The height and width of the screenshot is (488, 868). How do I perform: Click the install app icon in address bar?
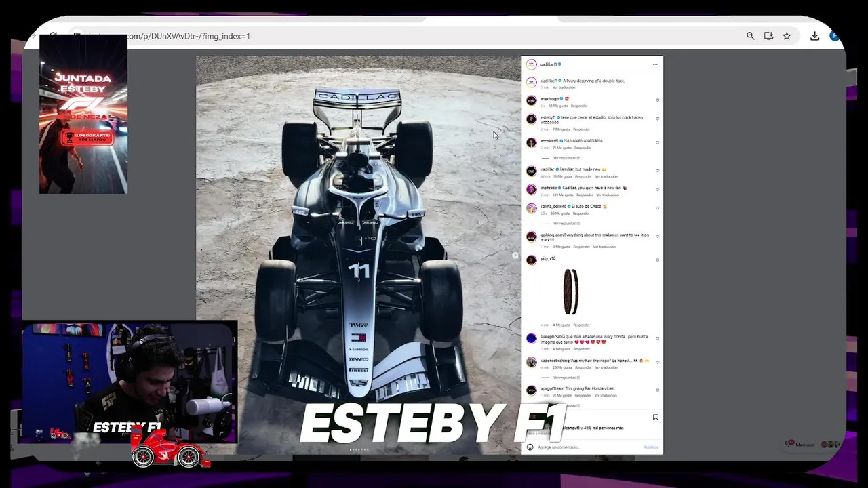click(x=768, y=36)
